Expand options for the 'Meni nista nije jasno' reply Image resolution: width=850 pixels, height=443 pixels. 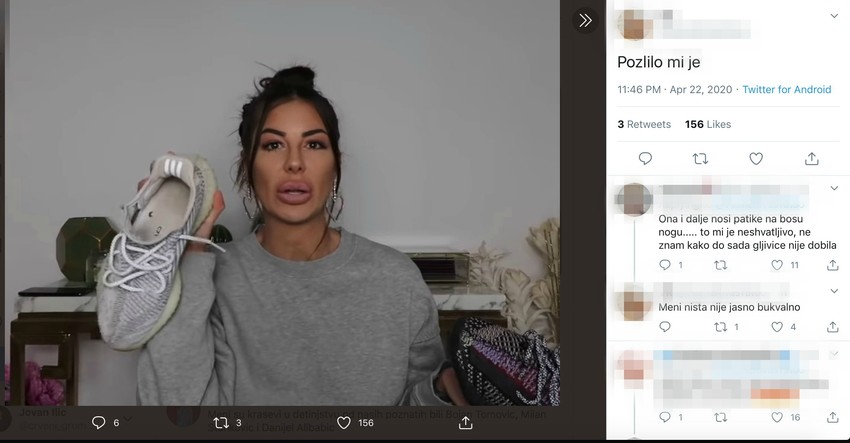tap(834, 291)
